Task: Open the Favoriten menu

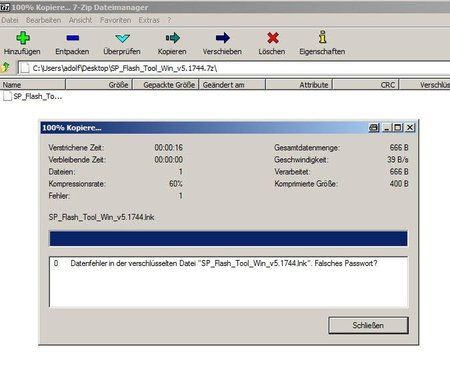Action: (115, 20)
